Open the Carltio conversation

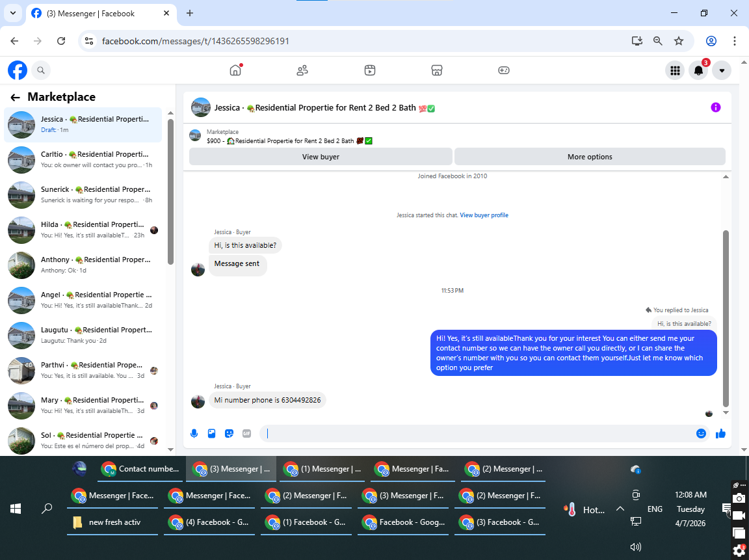83,159
